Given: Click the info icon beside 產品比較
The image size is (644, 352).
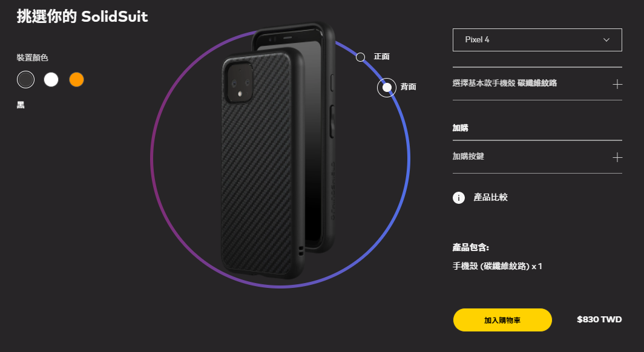Looking at the screenshot, I should click(458, 198).
